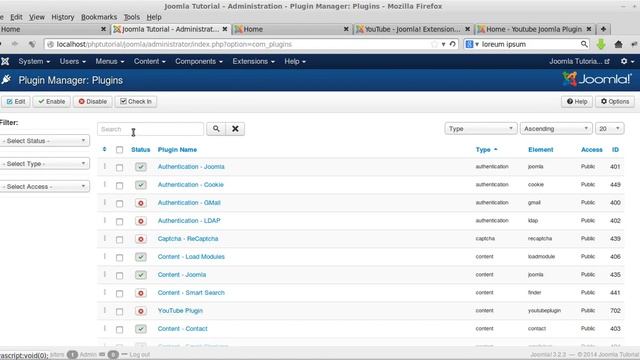Click the Edit toolbar button

pyautogui.click(x=16, y=102)
